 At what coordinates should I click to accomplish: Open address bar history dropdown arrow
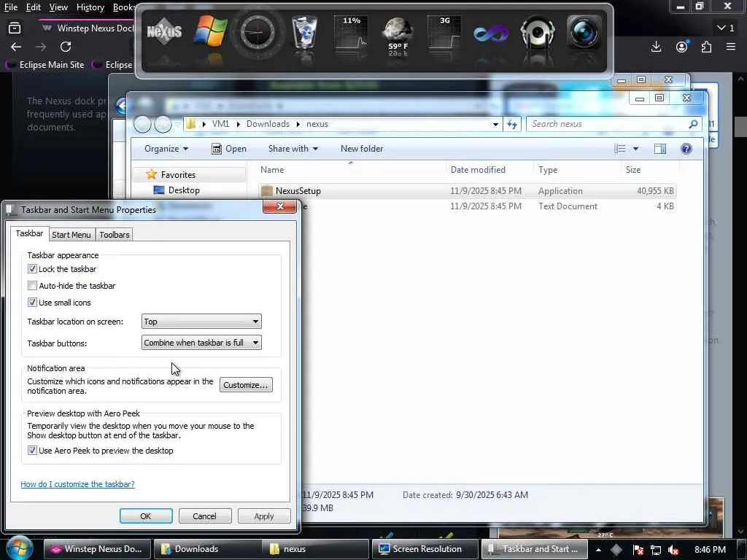(x=495, y=124)
